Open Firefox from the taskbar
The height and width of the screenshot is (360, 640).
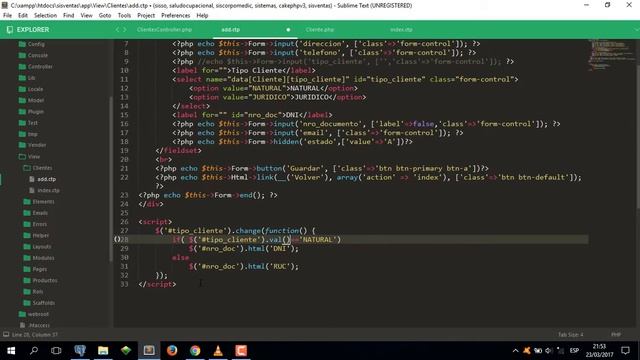(172, 351)
